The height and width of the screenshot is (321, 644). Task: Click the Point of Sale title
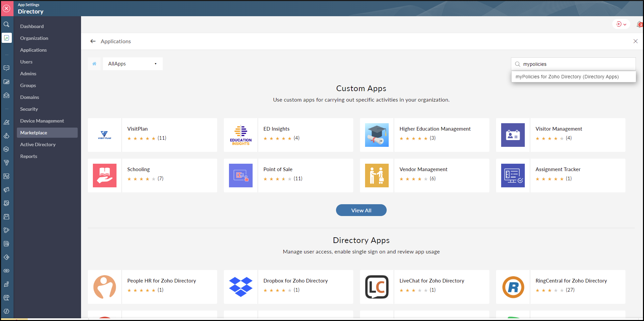(x=278, y=169)
